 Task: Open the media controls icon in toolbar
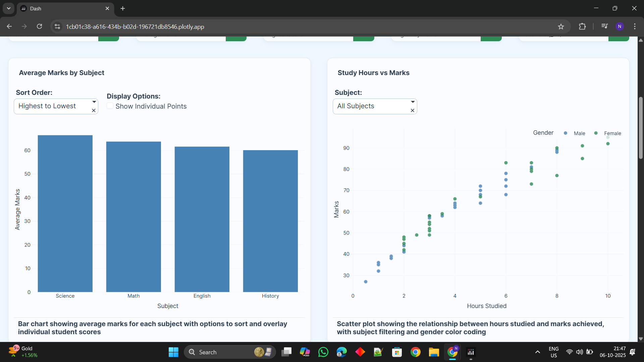coord(604,26)
